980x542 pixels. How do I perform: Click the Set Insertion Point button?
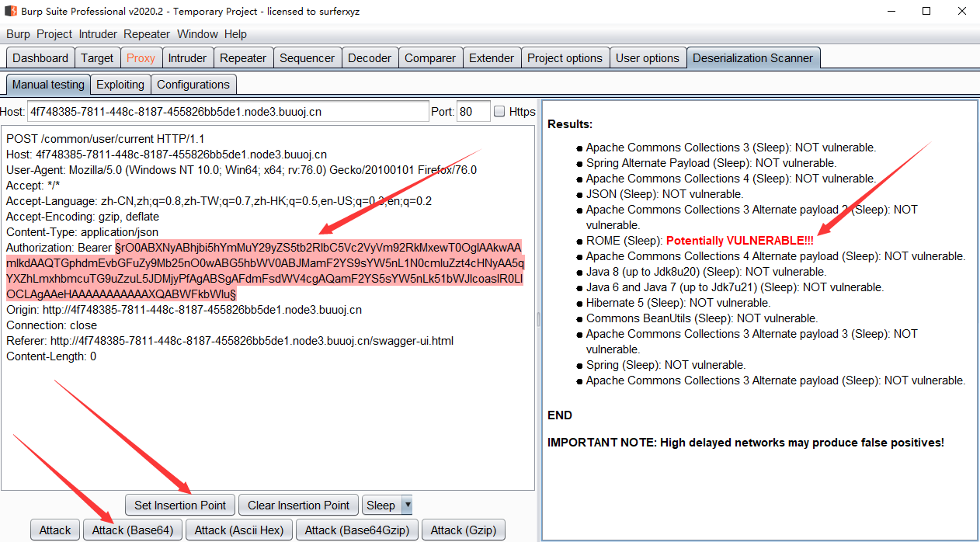(x=180, y=506)
